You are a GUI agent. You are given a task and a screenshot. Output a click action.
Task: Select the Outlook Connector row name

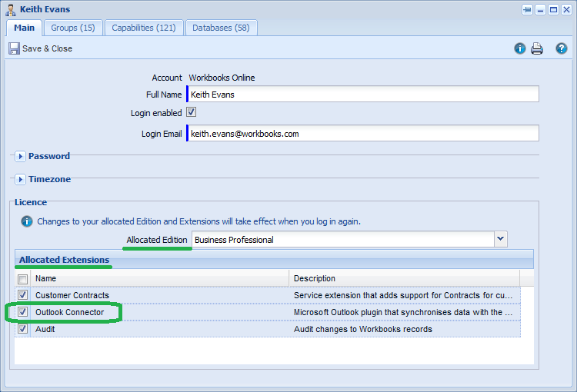(x=69, y=312)
